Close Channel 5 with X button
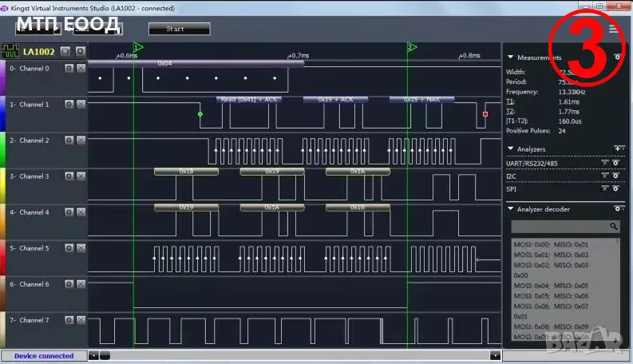 point(81,248)
